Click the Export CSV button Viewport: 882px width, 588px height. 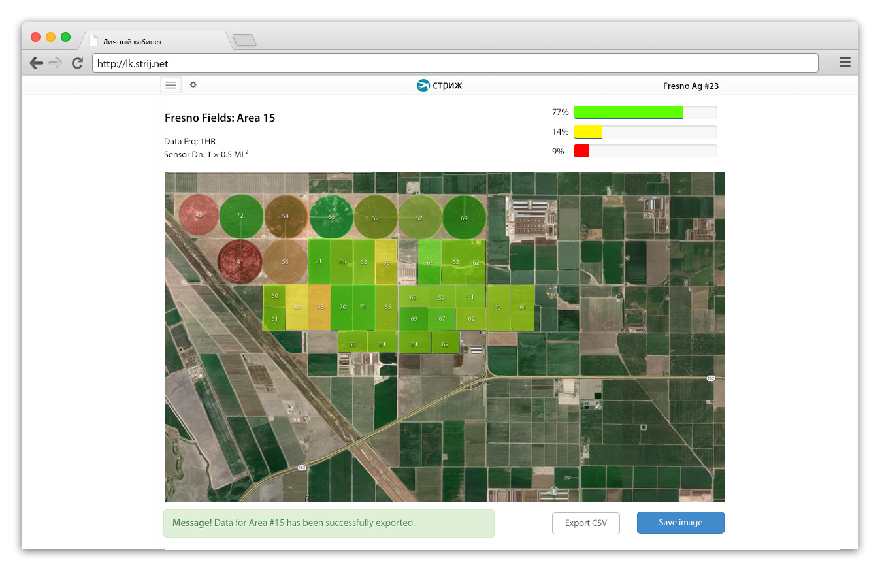click(x=586, y=523)
